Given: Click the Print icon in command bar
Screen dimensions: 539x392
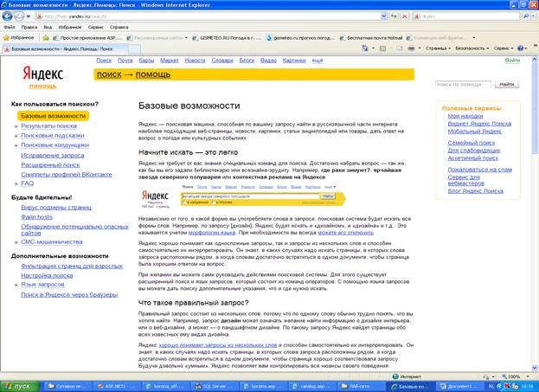Looking at the screenshot, I should tap(411, 48).
